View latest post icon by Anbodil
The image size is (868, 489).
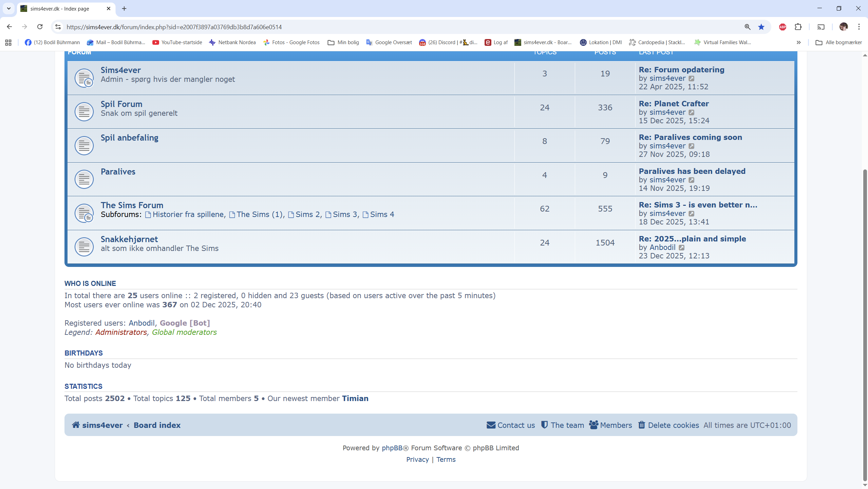[681, 248]
